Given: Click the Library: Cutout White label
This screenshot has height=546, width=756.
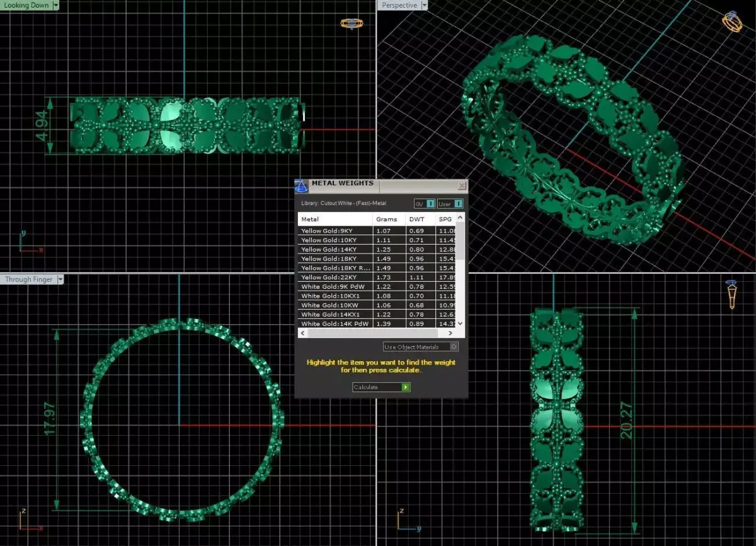Looking at the screenshot, I should [x=343, y=203].
